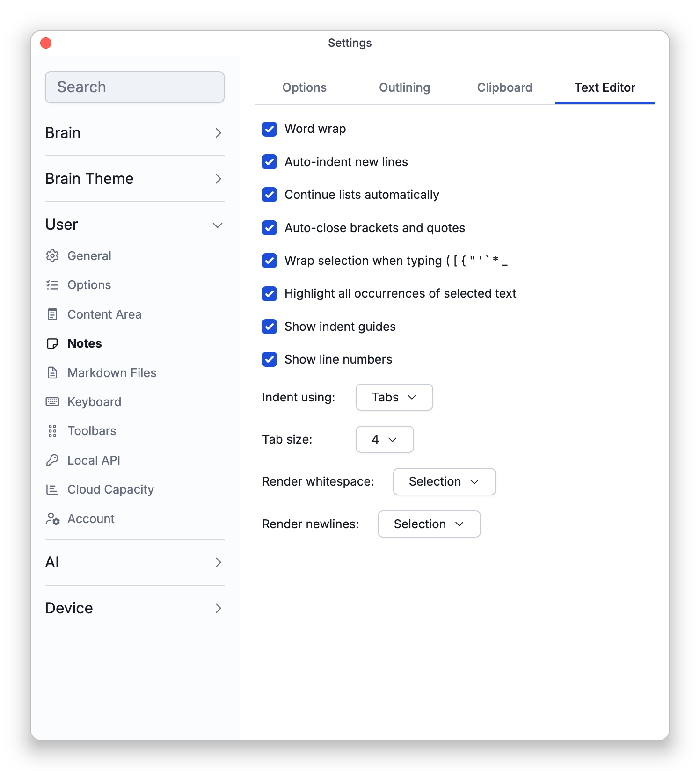Click the Notes sticky-note icon
The width and height of the screenshot is (700, 771).
pos(52,343)
